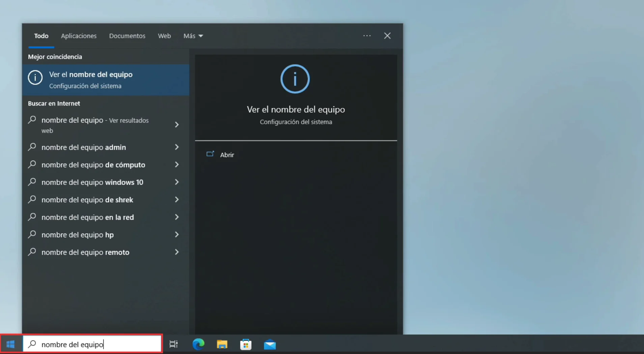The height and width of the screenshot is (354, 644).
Task: Click the Windows Start button
Action: (x=10, y=344)
